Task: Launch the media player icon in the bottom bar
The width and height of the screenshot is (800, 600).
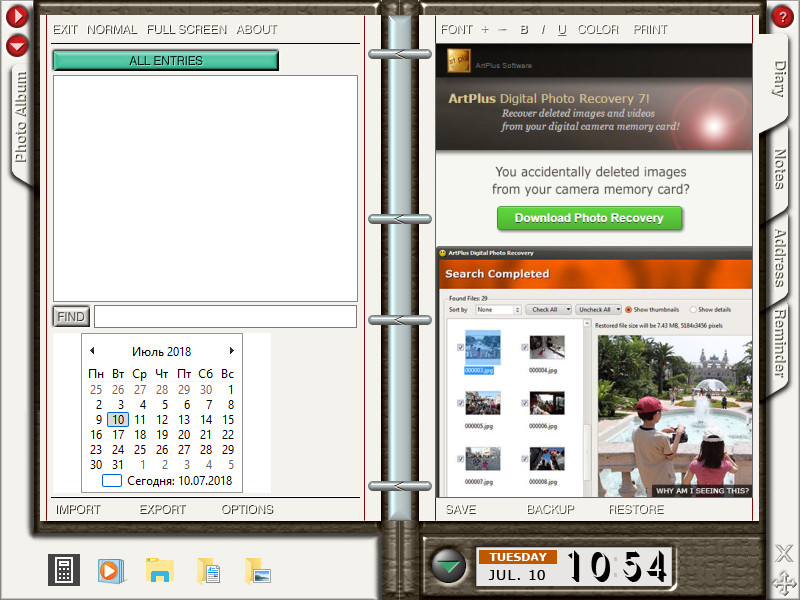Action: pyautogui.click(x=111, y=570)
